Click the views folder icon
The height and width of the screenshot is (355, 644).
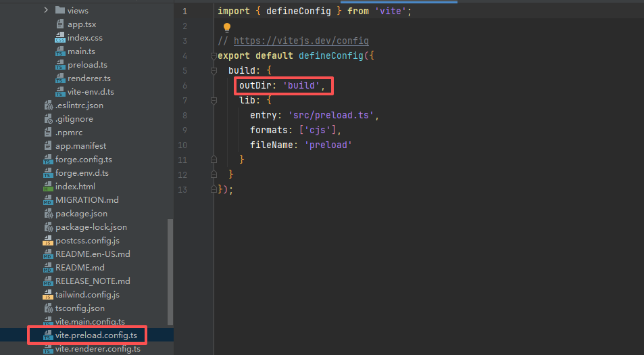[x=60, y=10]
